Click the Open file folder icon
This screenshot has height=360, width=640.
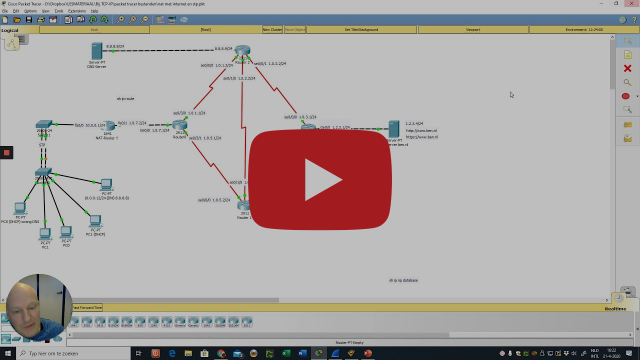[x=17, y=20]
